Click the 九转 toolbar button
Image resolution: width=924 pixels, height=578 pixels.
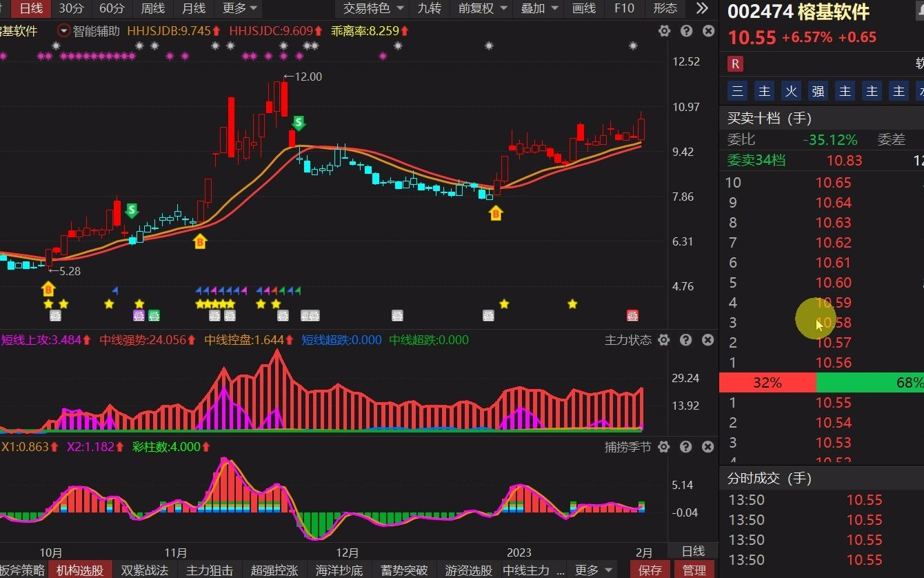[x=430, y=8]
